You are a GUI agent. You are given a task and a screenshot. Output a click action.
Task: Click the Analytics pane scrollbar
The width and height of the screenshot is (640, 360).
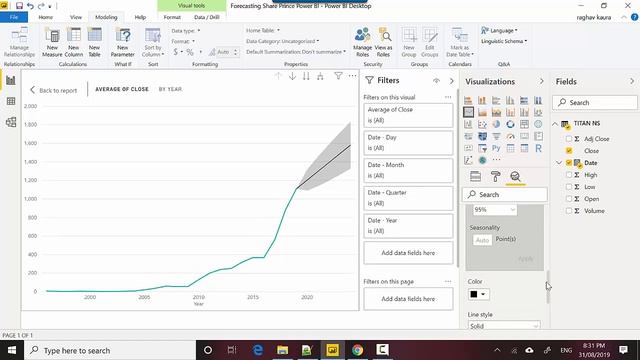pos(548,287)
